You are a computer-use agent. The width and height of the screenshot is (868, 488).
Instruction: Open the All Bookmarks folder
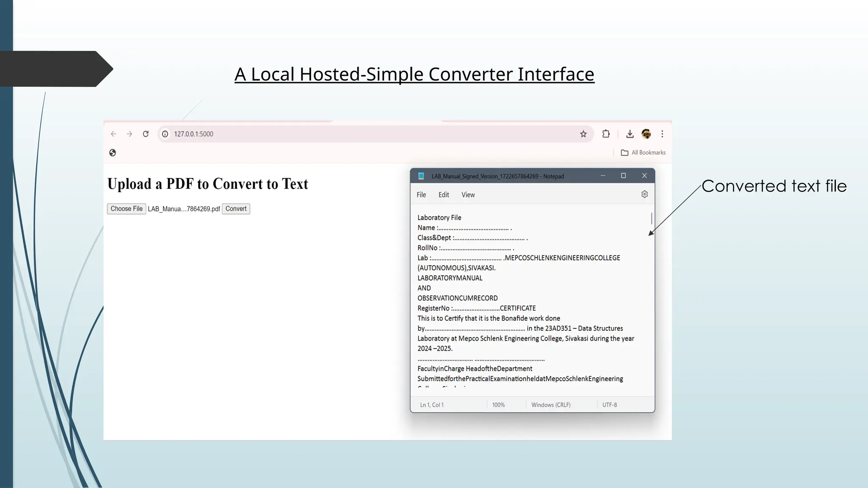tap(643, 152)
